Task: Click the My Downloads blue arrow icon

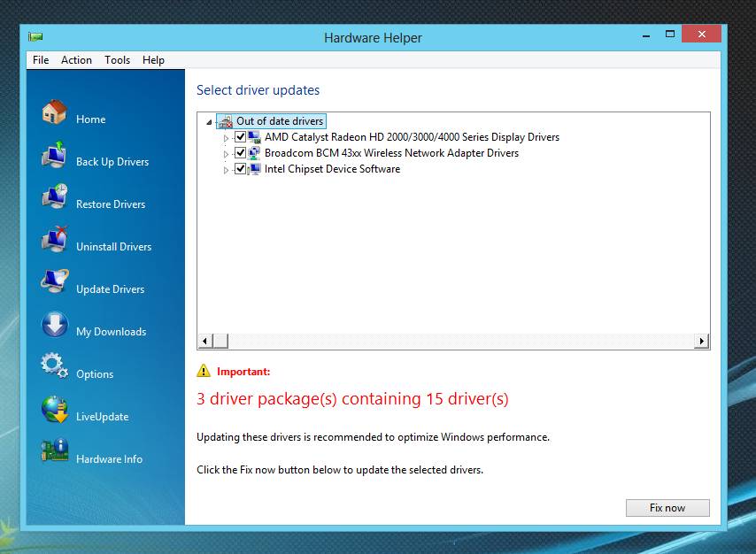Action: pyautogui.click(x=55, y=324)
